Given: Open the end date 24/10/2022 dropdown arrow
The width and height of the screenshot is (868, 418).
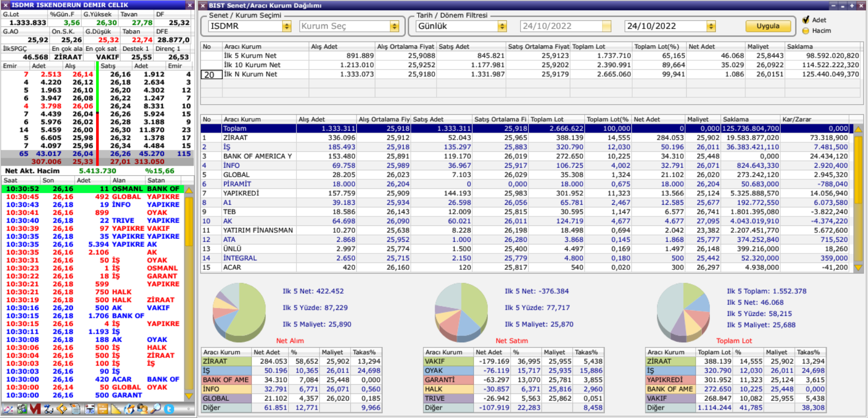Looking at the screenshot, I should coord(711,26).
